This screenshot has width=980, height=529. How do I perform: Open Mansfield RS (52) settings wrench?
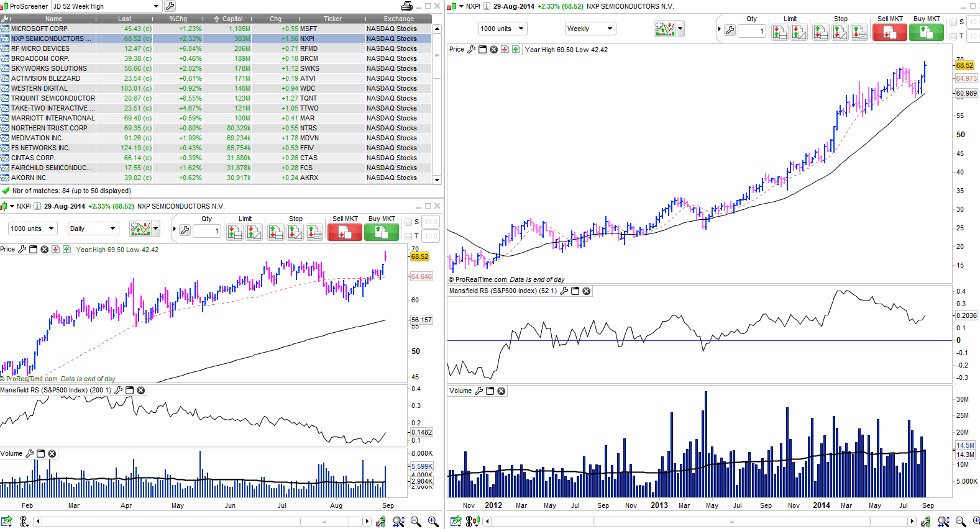[x=564, y=291]
